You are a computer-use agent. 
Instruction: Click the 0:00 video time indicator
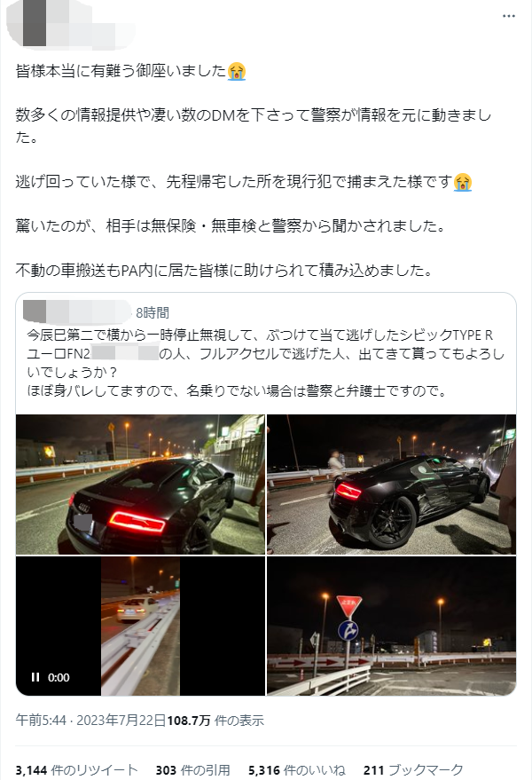(59, 678)
